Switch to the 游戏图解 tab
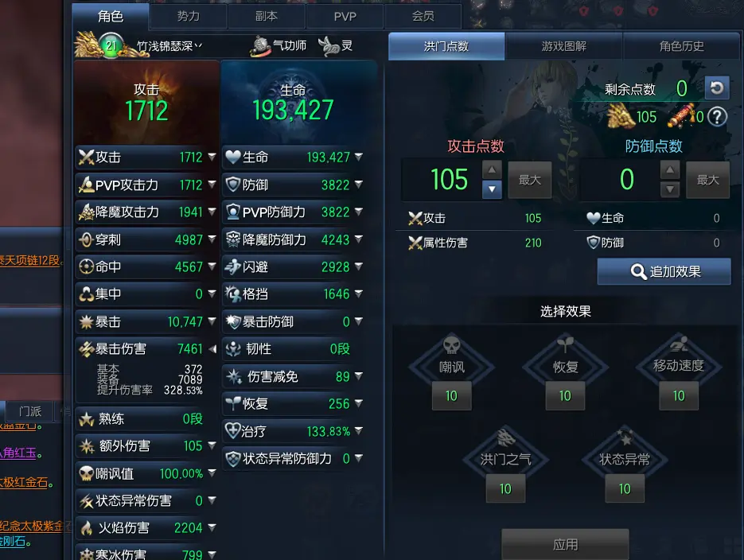The width and height of the screenshot is (744, 560). point(563,46)
